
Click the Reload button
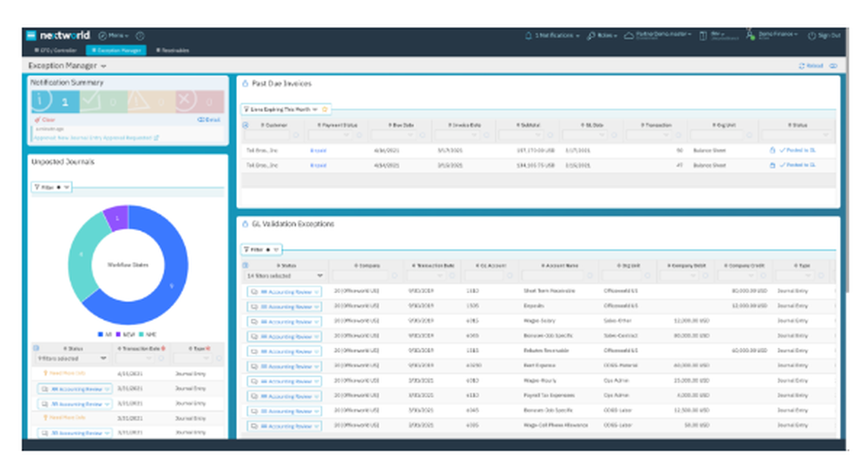click(811, 66)
